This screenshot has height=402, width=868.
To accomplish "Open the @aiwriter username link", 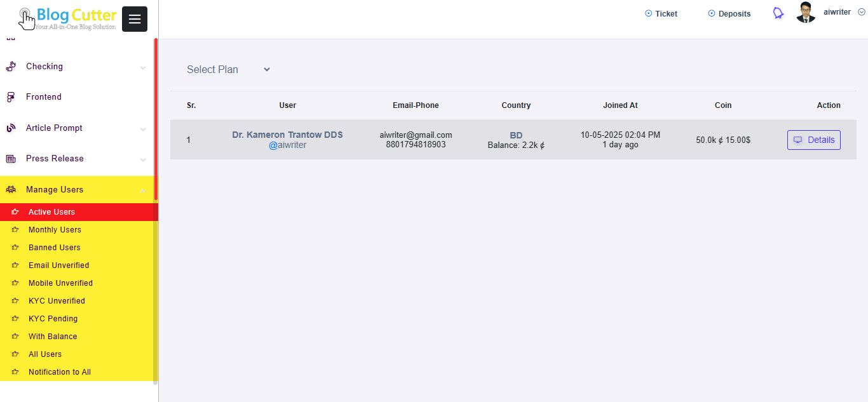I will click(287, 145).
